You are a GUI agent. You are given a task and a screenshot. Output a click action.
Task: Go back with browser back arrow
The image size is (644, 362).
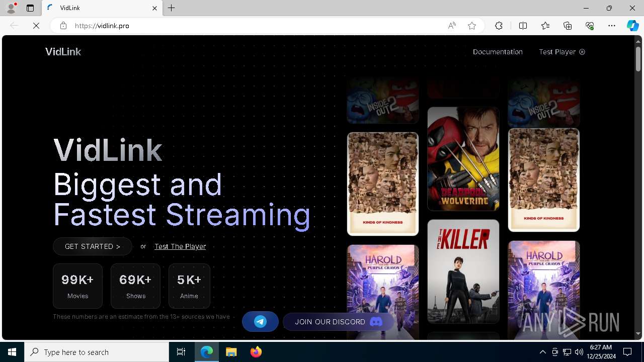coord(14,26)
